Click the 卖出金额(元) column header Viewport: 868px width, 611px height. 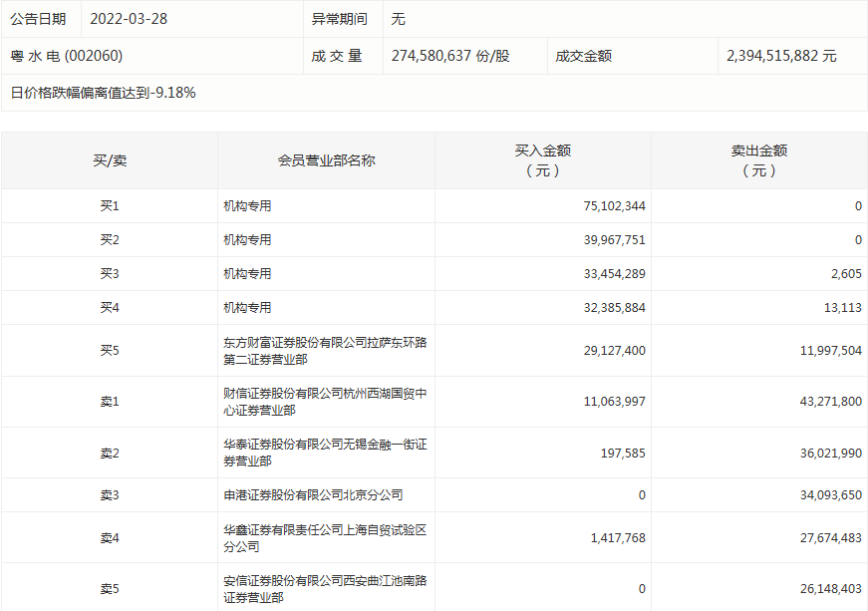pos(758,160)
